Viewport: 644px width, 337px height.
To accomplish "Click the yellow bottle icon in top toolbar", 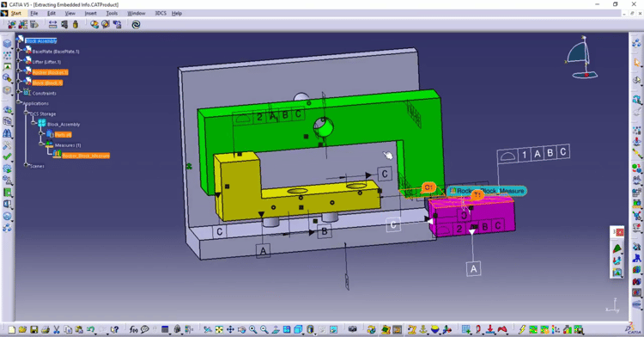I will coord(76,25).
